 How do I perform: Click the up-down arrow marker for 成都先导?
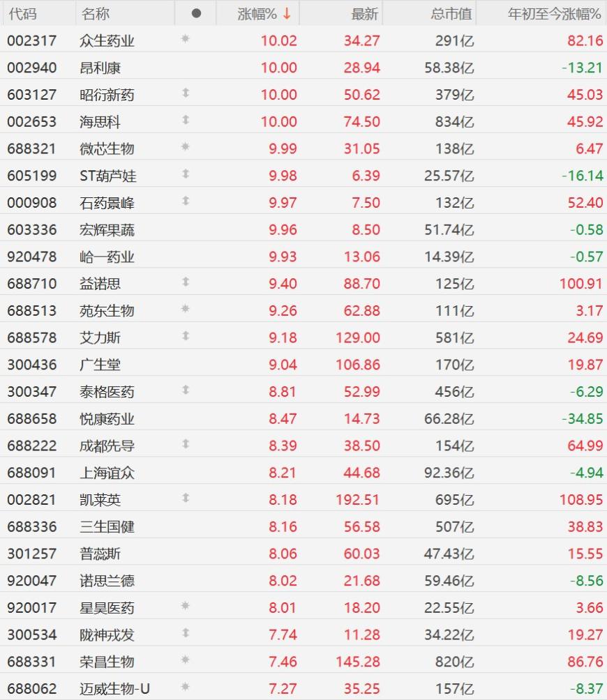point(186,443)
